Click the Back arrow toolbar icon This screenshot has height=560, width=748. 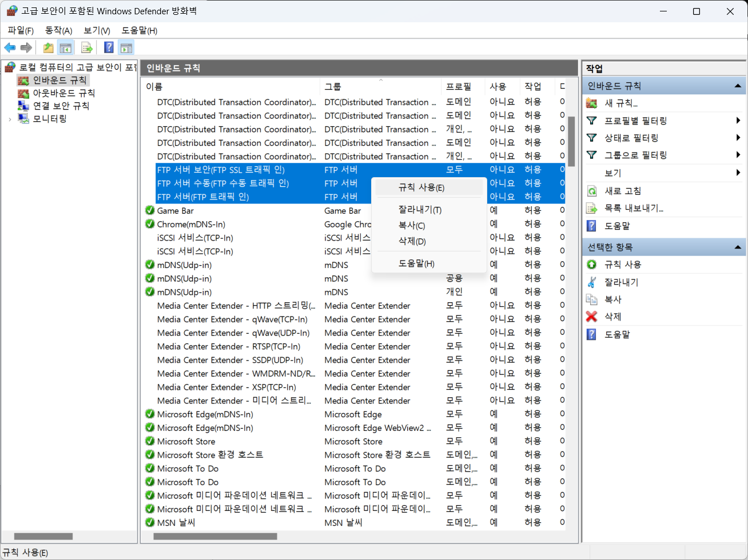(10, 48)
